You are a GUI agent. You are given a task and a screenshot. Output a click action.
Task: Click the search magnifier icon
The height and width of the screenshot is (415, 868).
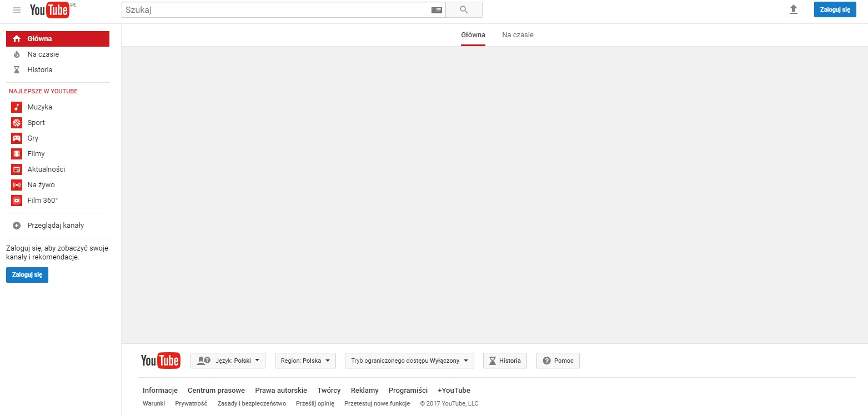click(x=464, y=9)
